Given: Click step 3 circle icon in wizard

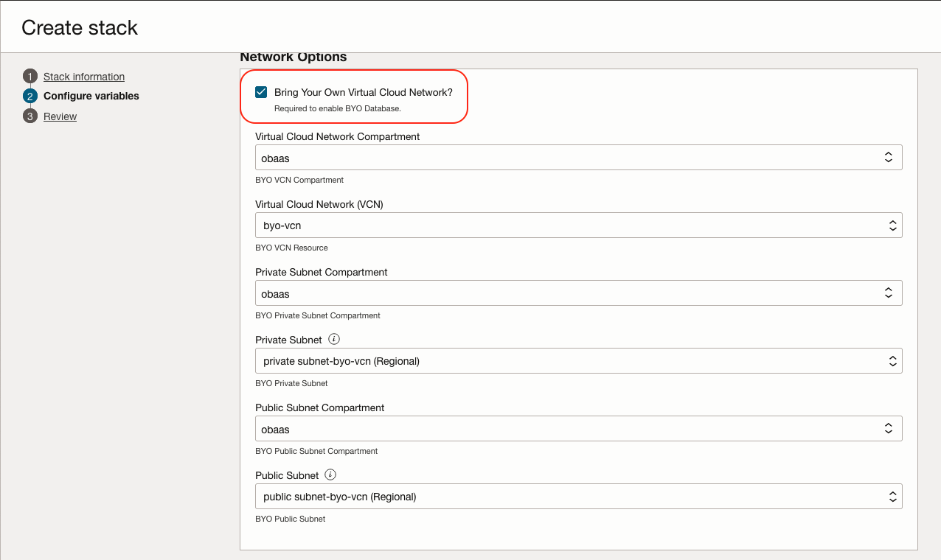Looking at the screenshot, I should (x=30, y=116).
